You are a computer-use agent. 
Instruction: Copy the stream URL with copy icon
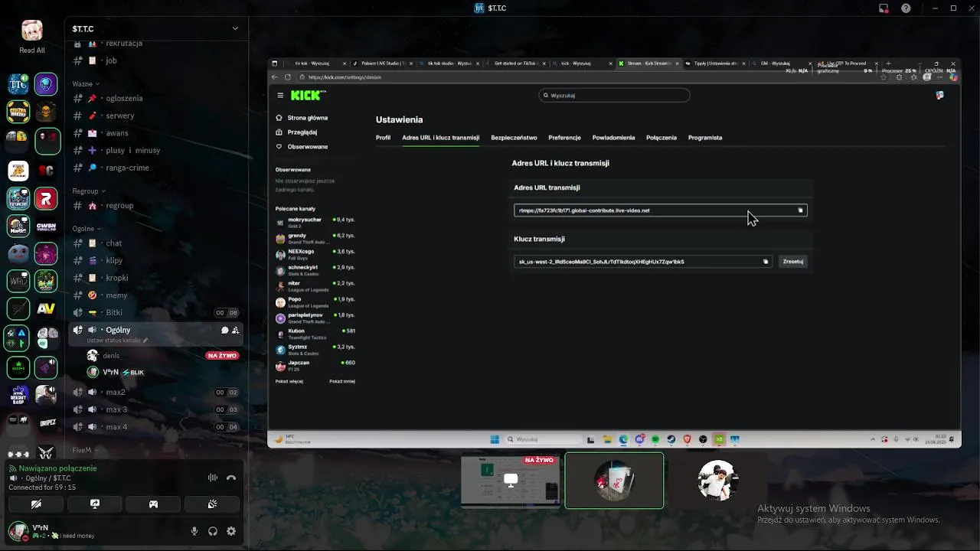(801, 210)
